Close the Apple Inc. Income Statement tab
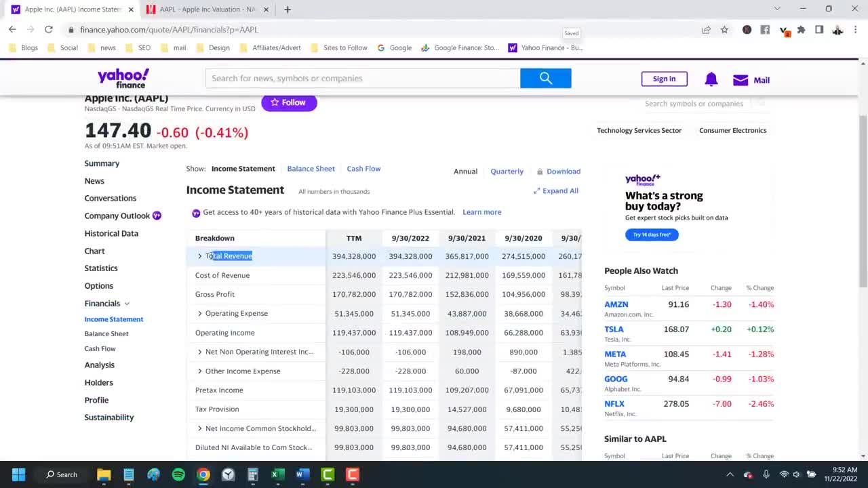 coord(131,9)
